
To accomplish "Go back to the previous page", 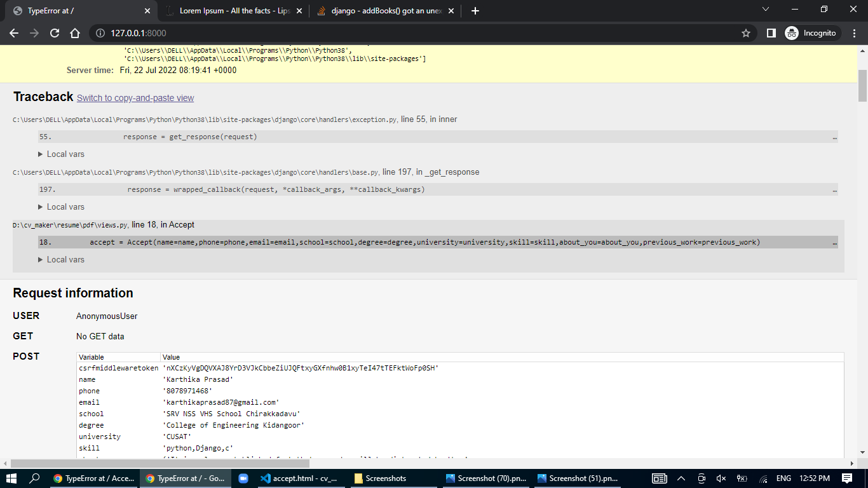I will [x=14, y=33].
